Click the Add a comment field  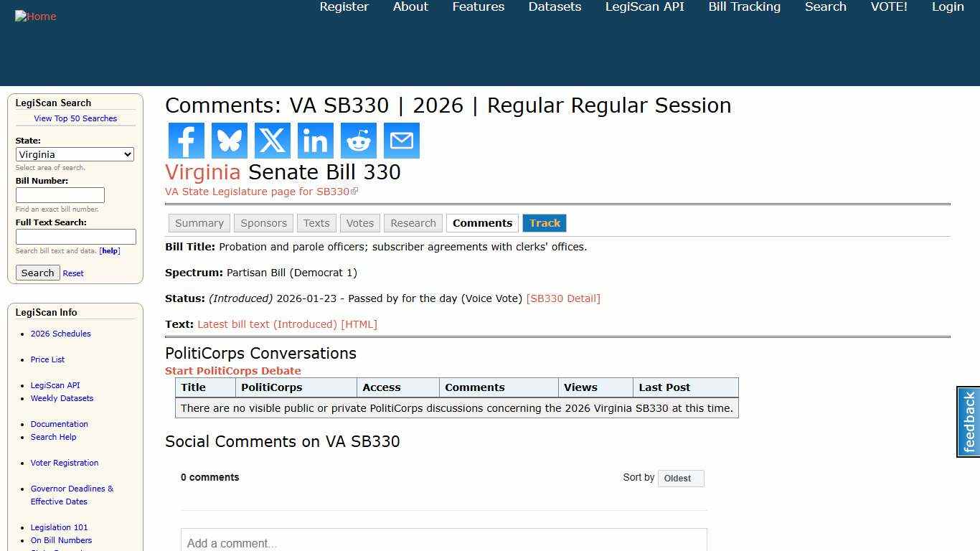(x=443, y=543)
